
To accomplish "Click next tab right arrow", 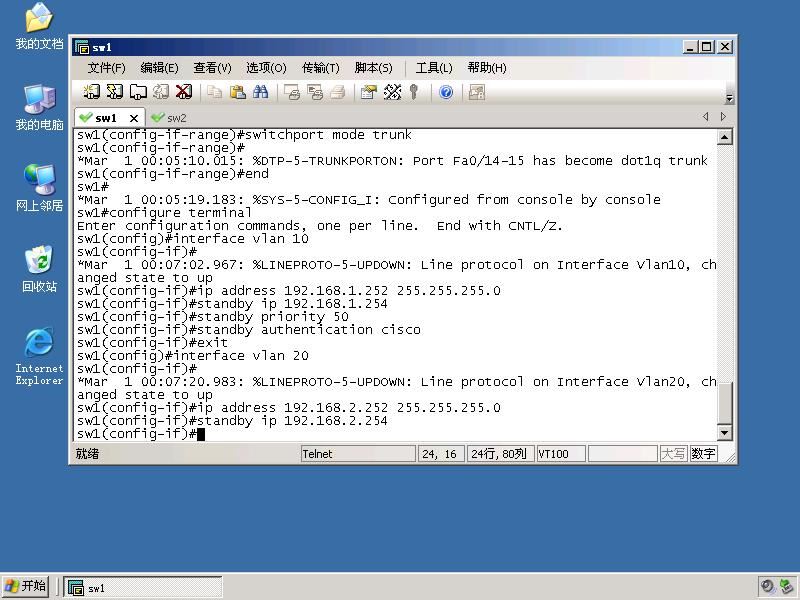I will pyautogui.click(x=723, y=117).
